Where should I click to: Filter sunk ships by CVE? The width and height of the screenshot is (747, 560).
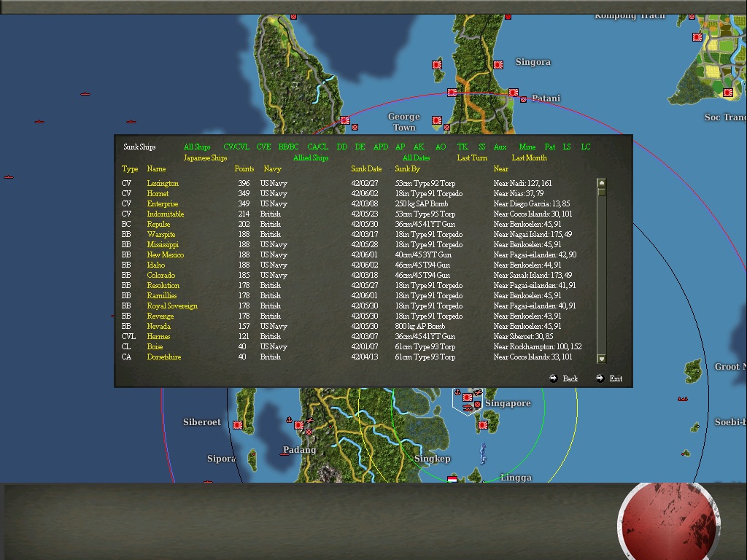pos(263,147)
